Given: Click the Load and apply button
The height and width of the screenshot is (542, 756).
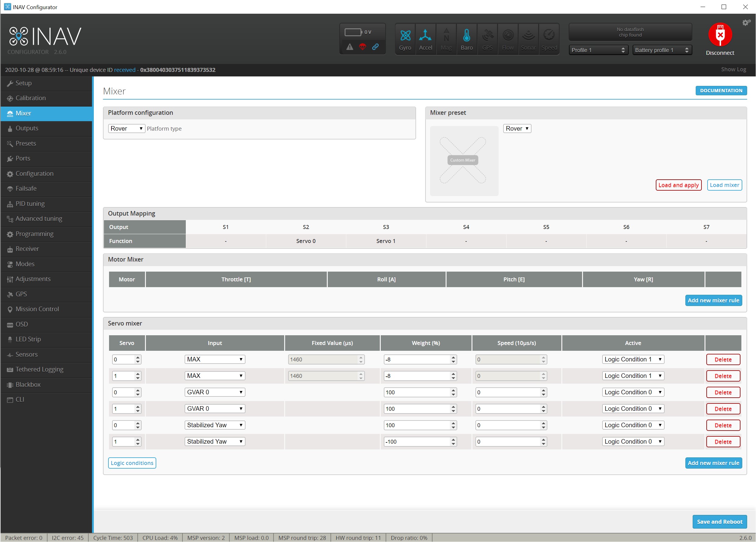Looking at the screenshot, I should (x=678, y=185).
